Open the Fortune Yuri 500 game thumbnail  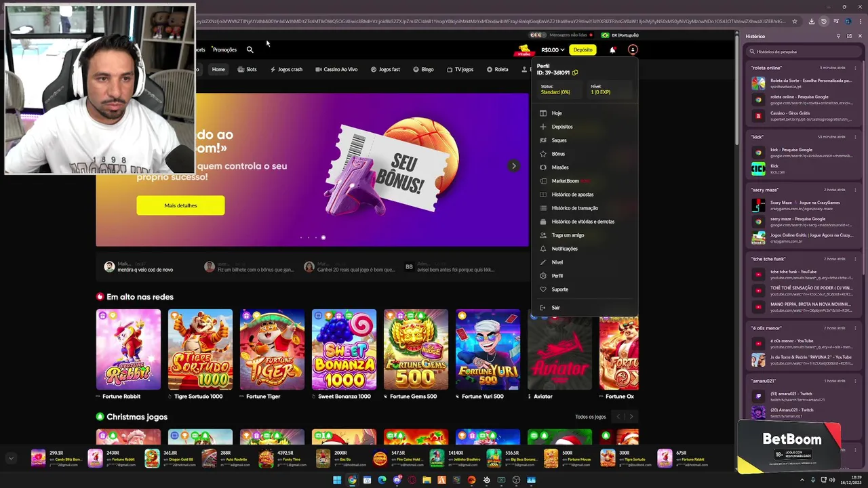[488, 350]
